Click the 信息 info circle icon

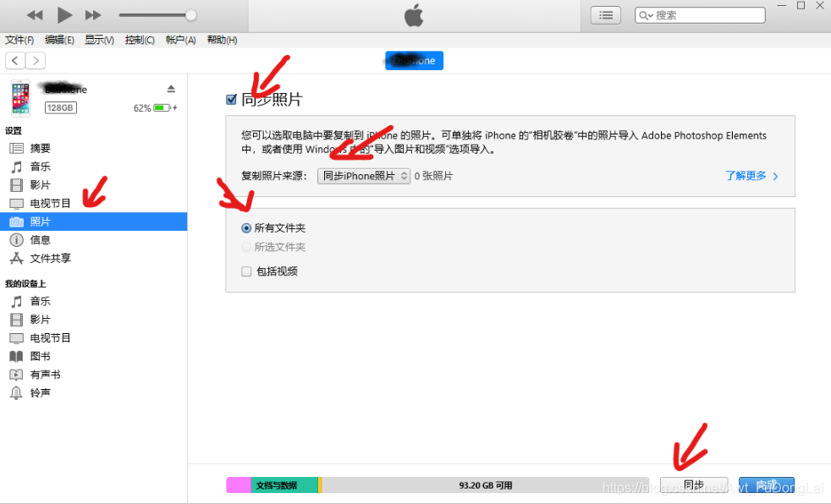(x=16, y=240)
